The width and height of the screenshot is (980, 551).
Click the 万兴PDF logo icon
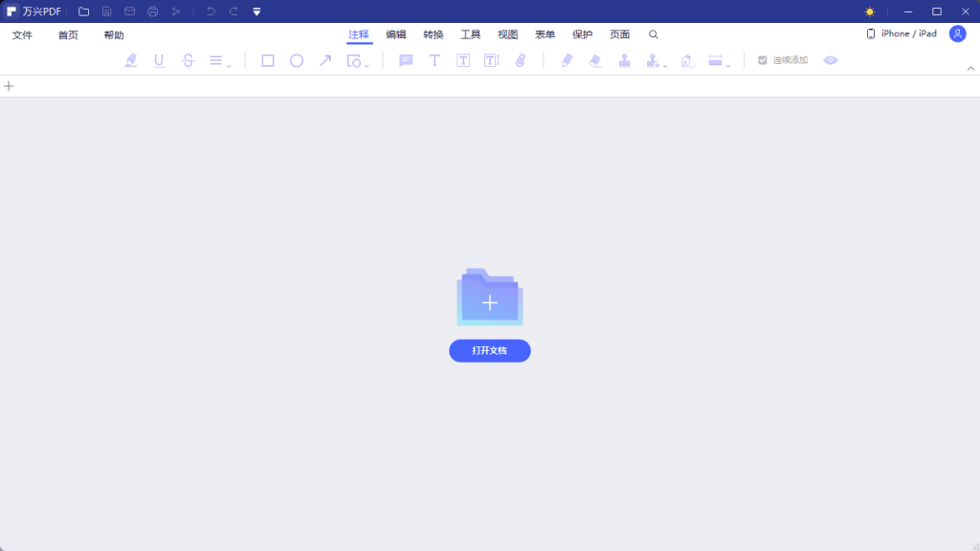(11, 11)
